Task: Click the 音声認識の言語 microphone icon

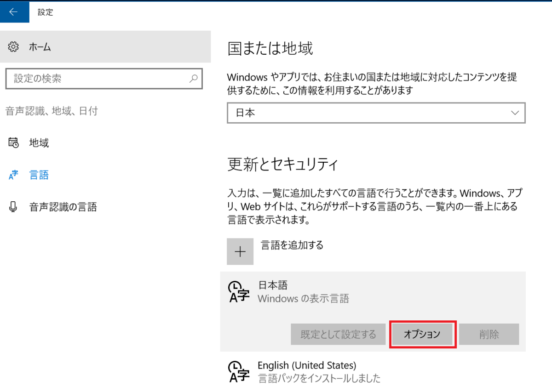Action: click(13, 207)
